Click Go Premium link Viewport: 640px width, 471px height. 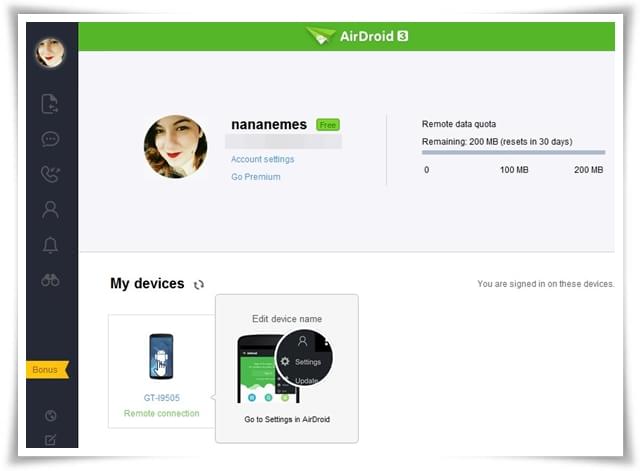256,177
